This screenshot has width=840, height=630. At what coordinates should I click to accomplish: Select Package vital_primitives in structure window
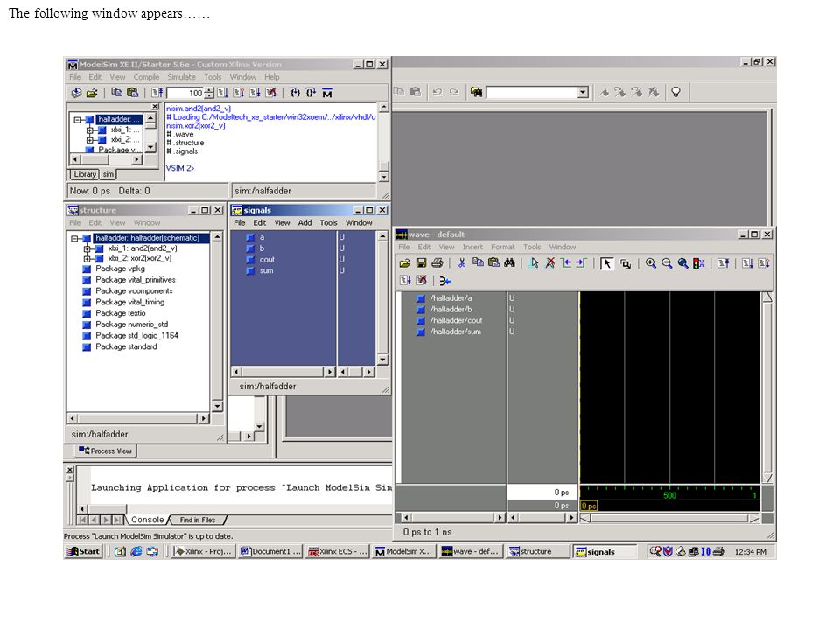point(136,280)
